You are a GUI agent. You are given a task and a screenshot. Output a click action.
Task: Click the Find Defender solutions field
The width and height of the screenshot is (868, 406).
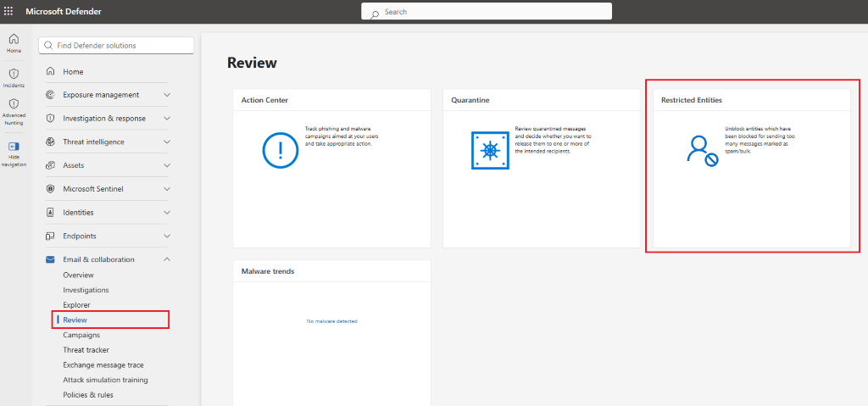(x=116, y=46)
